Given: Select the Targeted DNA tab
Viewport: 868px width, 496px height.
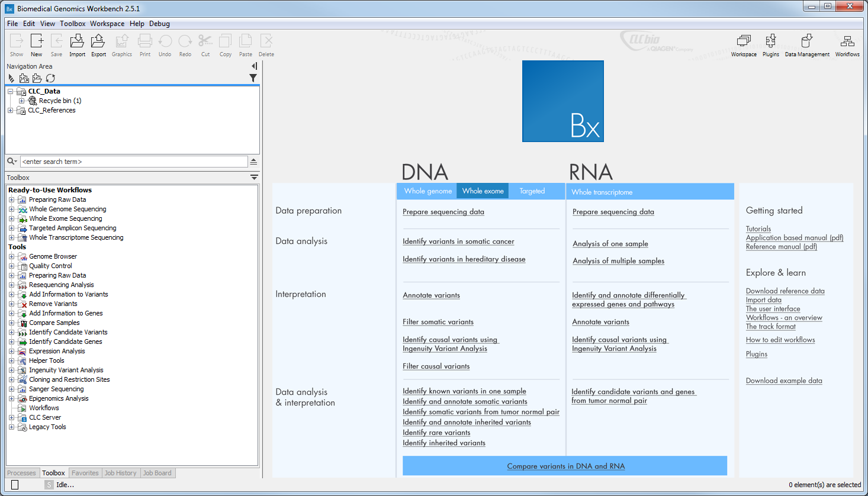Looking at the screenshot, I should tap(532, 191).
